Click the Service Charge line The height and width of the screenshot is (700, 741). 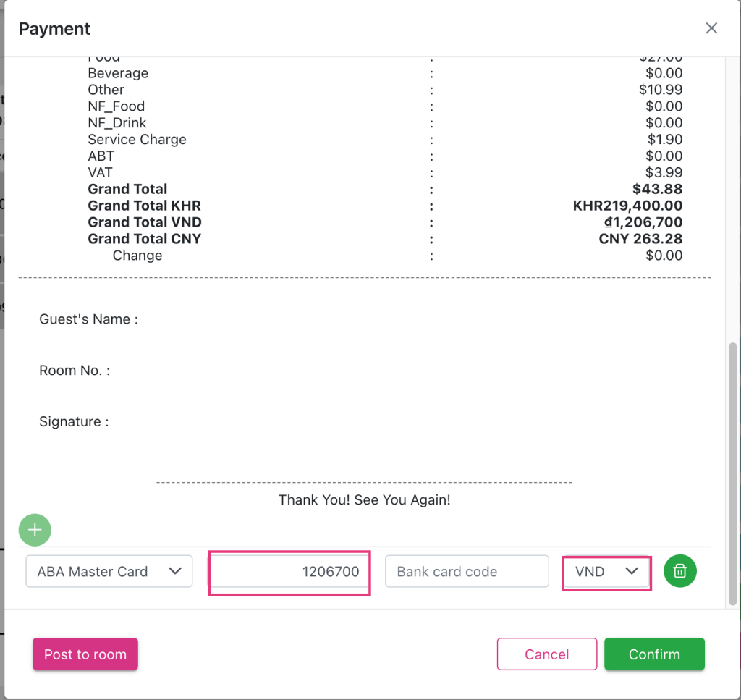pyautogui.click(x=137, y=140)
